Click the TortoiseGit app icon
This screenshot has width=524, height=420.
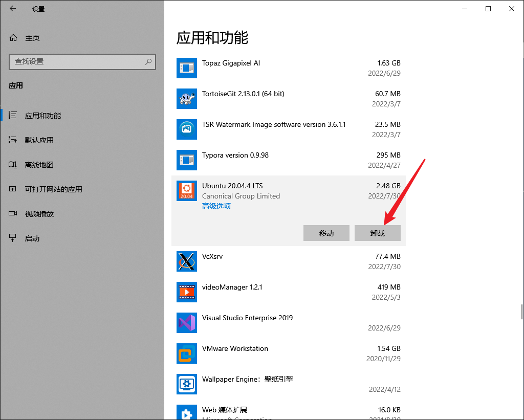click(186, 99)
